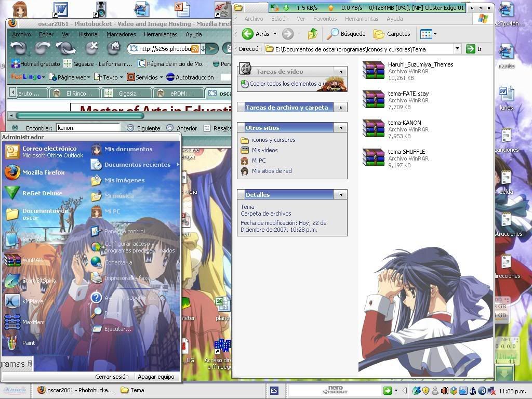Screen dimensions: 532x399
Task: Open Edición menu in Explorer
Action: [280, 19]
